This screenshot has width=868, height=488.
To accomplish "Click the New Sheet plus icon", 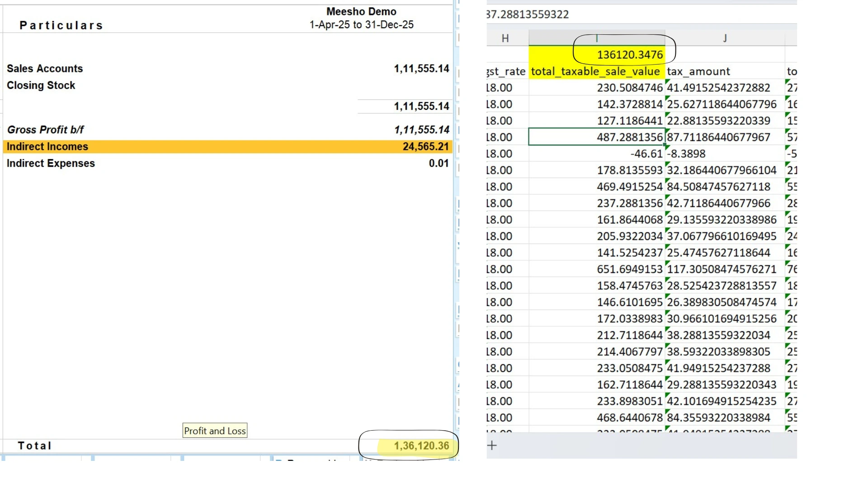I will [491, 446].
